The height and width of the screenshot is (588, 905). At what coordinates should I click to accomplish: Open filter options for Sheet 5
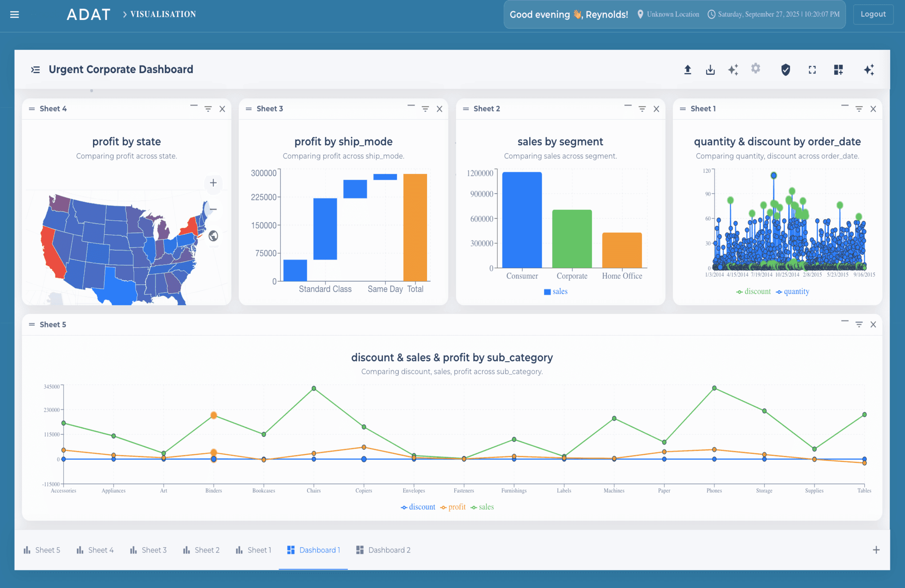[x=859, y=325]
